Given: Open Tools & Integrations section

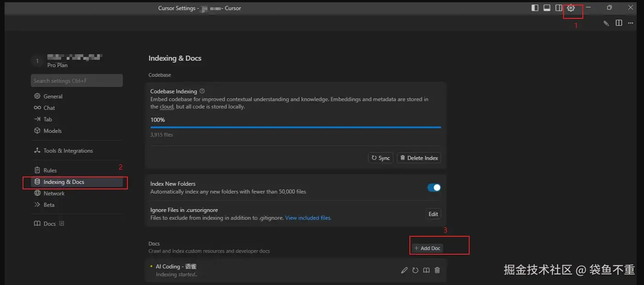Looking at the screenshot, I should coord(77,150).
